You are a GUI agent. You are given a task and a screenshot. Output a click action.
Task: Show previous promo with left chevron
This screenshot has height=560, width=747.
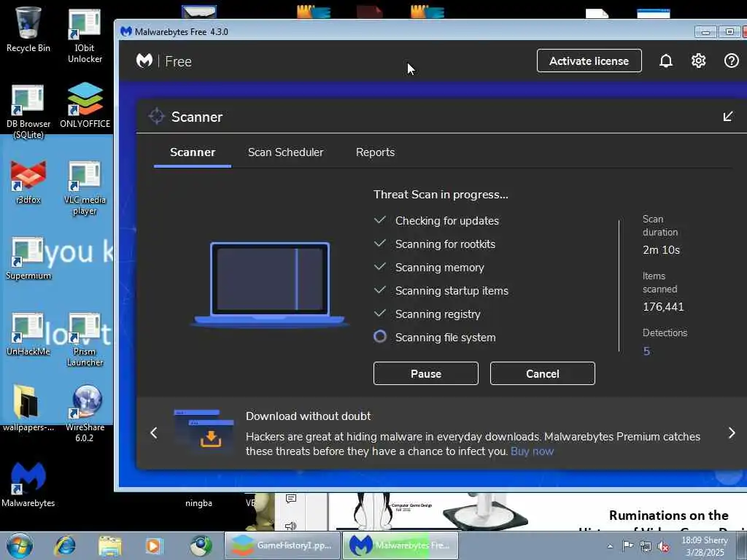[153, 433]
